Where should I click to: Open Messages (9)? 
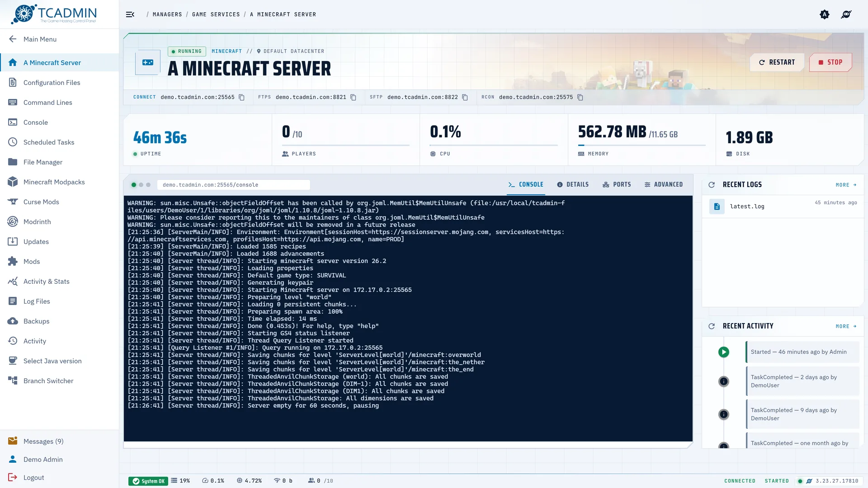pyautogui.click(x=60, y=441)
